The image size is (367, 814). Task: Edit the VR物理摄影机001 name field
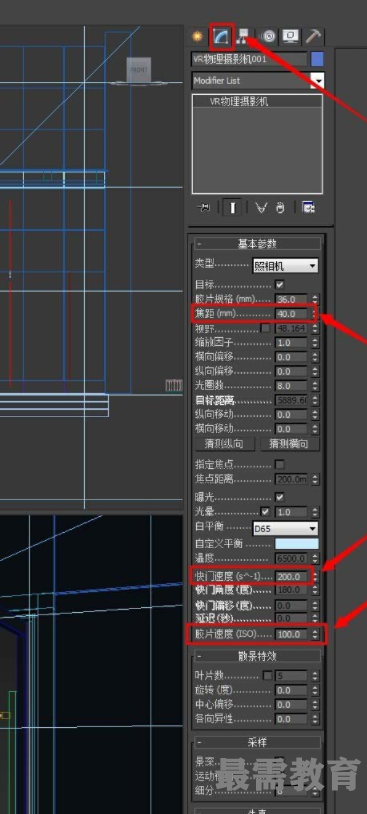[x=249, y=59]
